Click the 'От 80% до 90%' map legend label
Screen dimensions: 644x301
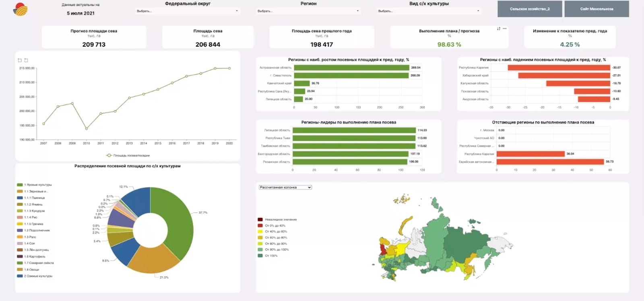point(276,244)
